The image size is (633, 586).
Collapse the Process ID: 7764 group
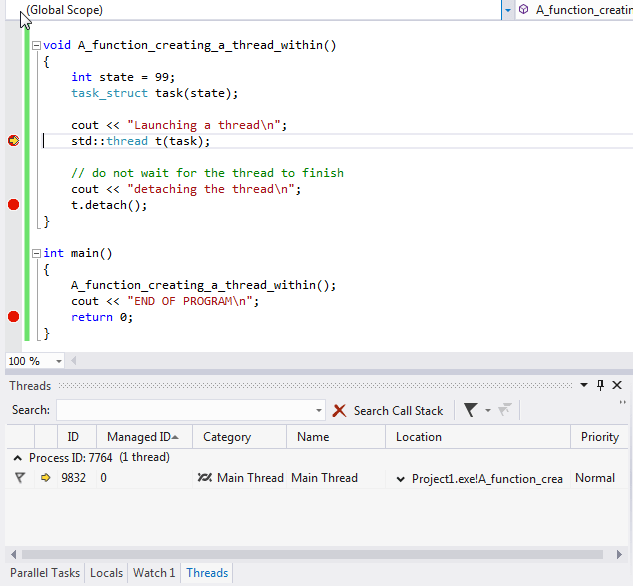coord(17,458)
